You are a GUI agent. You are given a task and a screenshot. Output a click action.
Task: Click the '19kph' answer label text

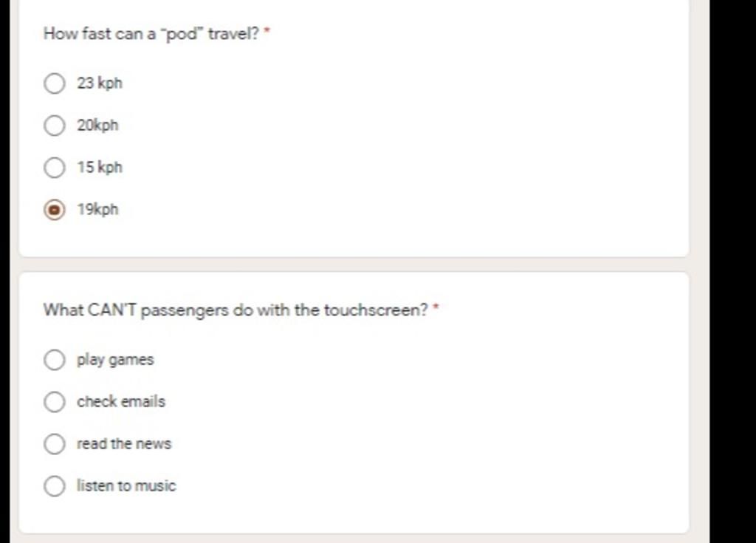tap(97, 210)
